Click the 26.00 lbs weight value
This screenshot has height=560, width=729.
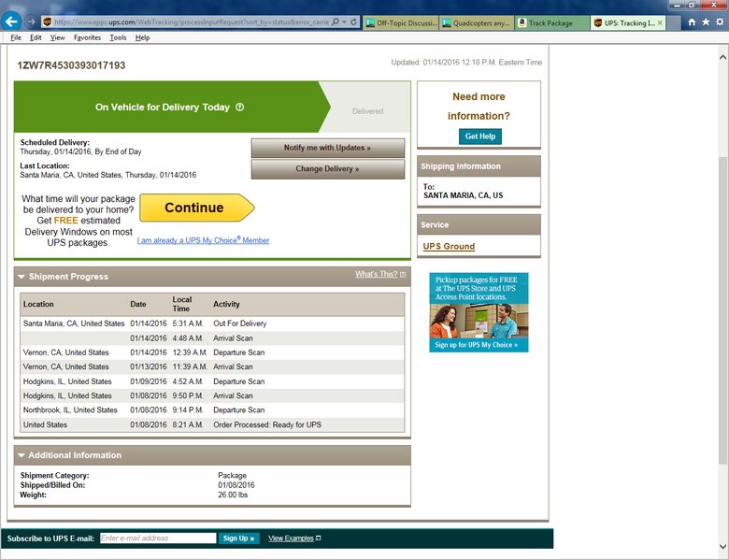[233, 495]
